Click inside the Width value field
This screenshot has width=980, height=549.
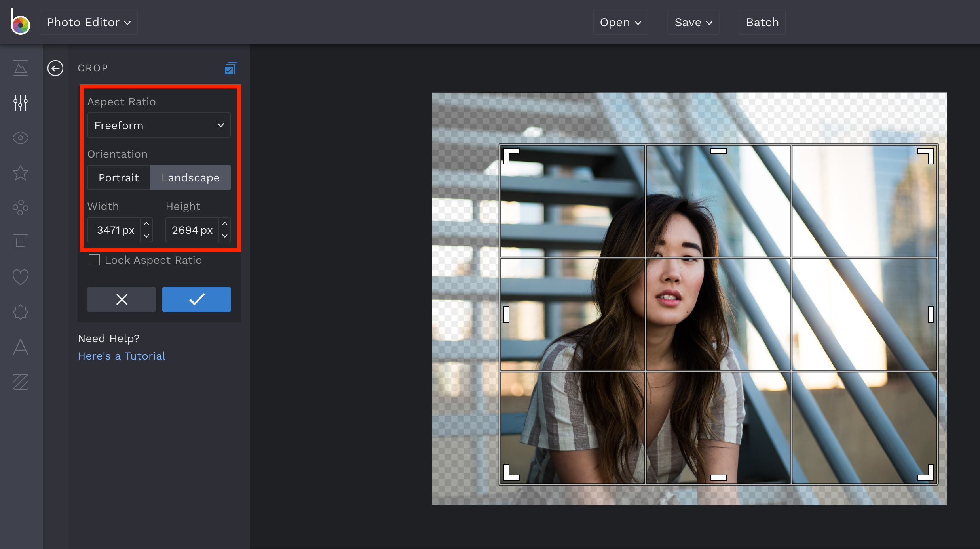coord(114,230)
